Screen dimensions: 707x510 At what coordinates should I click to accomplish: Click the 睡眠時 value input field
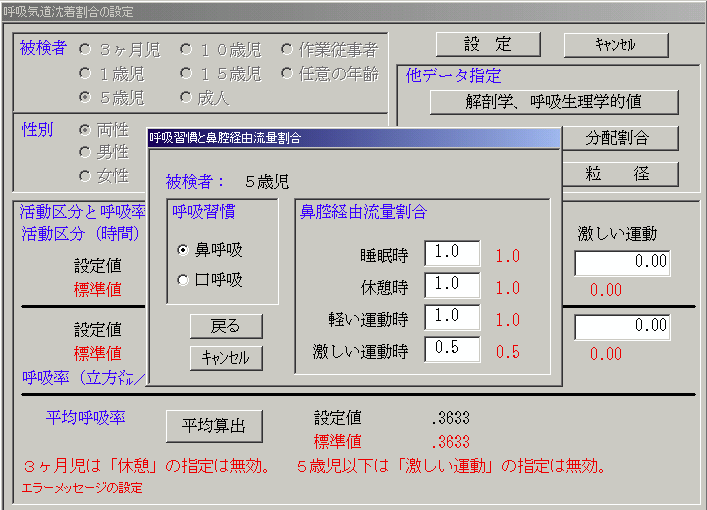click(452, 254)
